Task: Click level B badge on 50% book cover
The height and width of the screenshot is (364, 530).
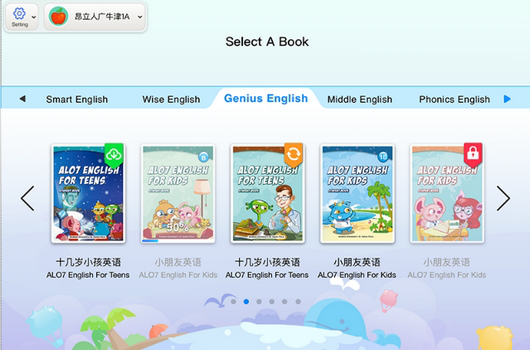Action: click(x=203, y=157)
